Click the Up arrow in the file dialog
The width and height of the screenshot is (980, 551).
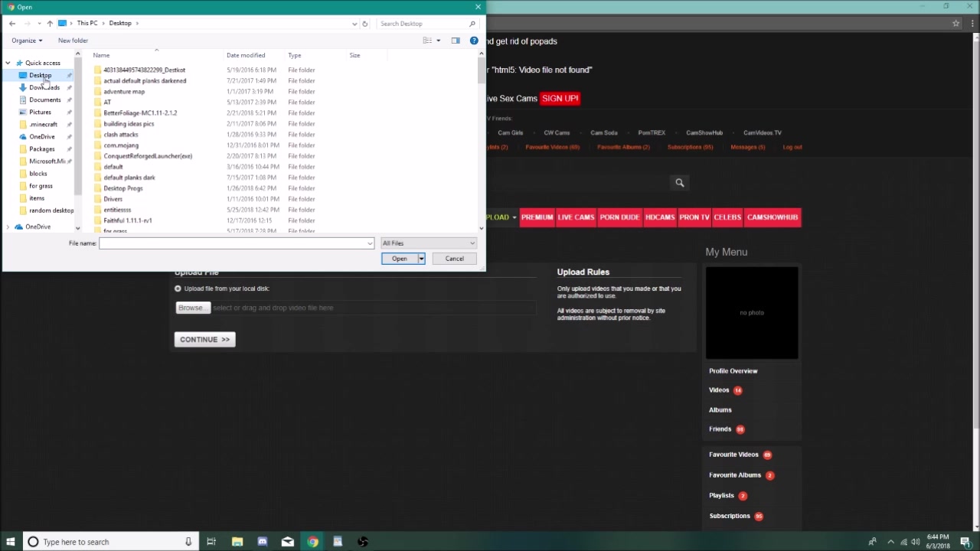[50, 24]
